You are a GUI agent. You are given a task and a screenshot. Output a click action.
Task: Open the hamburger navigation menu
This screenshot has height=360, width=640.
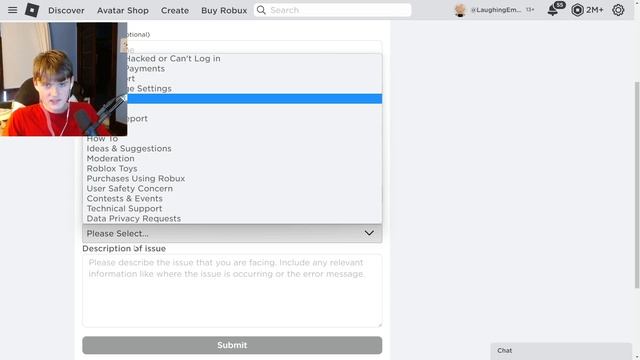tap(13, 10)
